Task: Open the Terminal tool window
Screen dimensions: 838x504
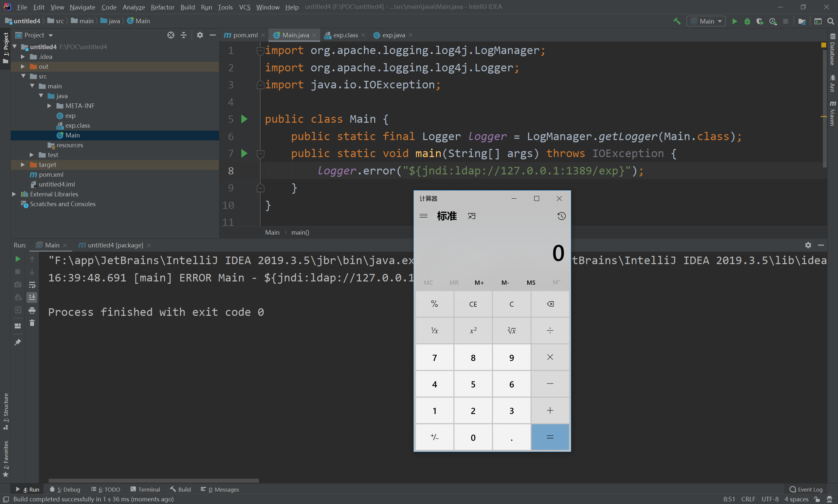Action: [145, 489]
